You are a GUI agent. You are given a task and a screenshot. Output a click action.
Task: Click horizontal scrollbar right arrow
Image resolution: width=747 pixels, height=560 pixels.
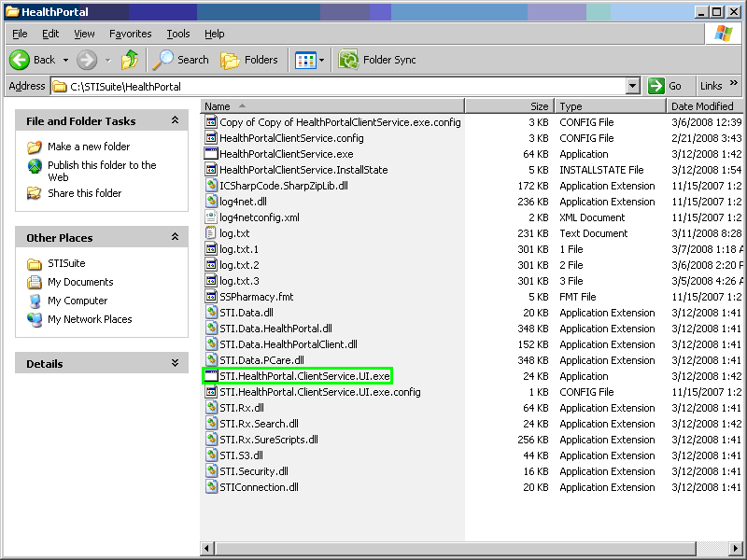[736, 548]
